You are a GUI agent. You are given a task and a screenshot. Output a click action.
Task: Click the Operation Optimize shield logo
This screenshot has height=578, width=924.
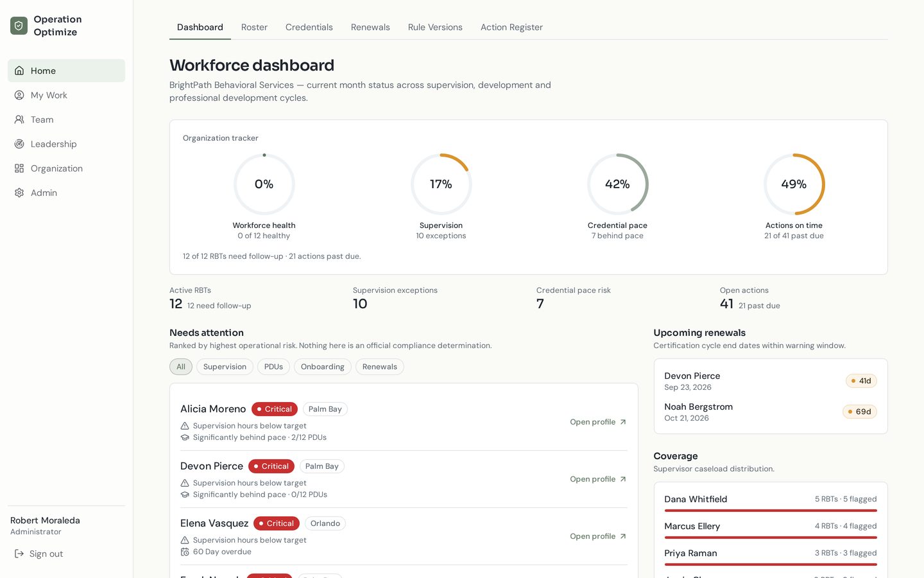19,26
